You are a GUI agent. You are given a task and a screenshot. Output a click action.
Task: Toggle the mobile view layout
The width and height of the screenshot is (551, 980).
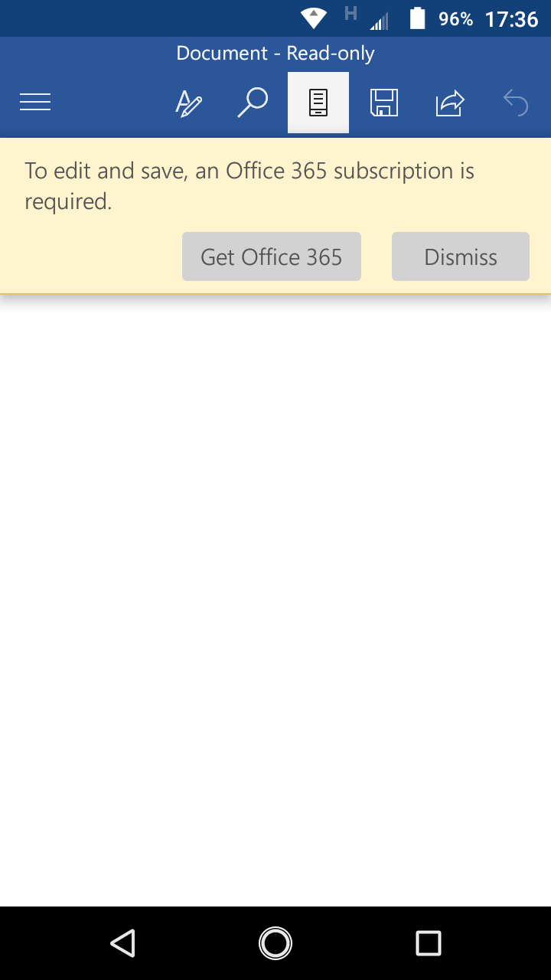(318, 103)
